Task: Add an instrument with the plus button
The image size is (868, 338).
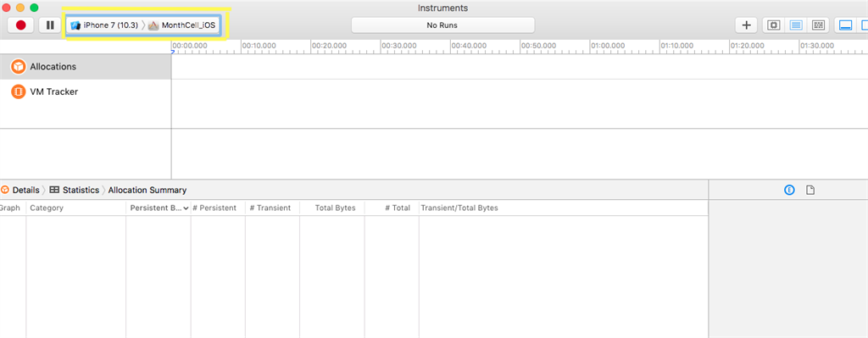Action: pyautogui.click(x=746, y=25)
